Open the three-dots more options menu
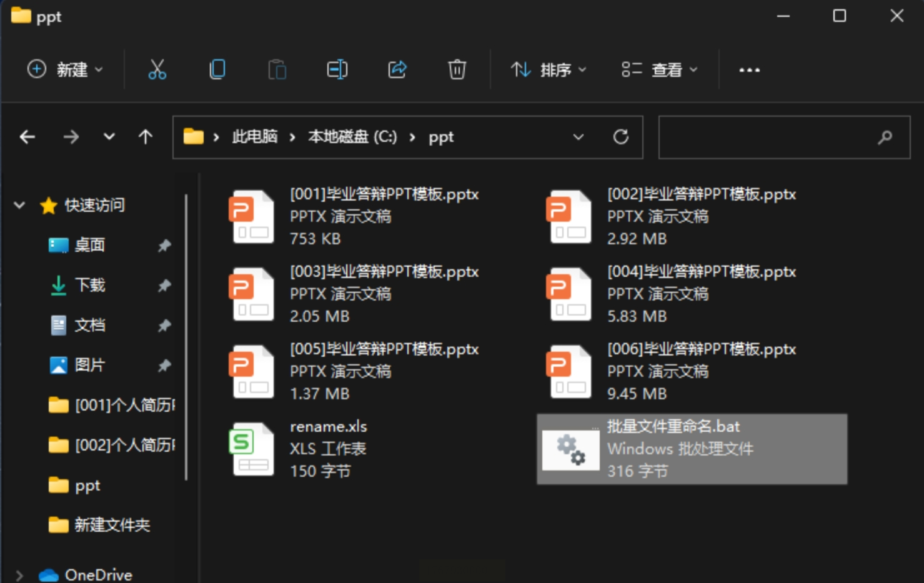The width and height of the screenshot is (924, 583). [749, 70]
